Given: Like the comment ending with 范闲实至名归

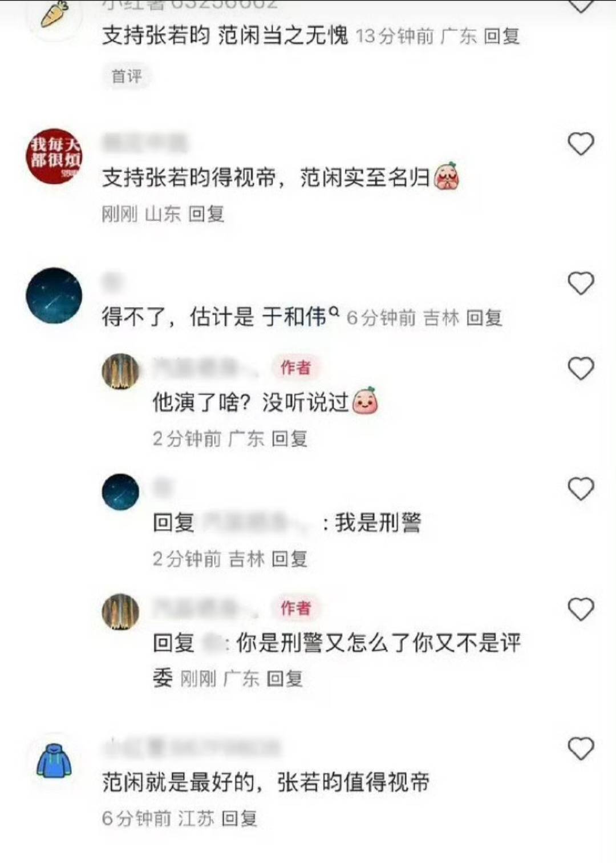Looking at the screenshot, I should 581,144.
